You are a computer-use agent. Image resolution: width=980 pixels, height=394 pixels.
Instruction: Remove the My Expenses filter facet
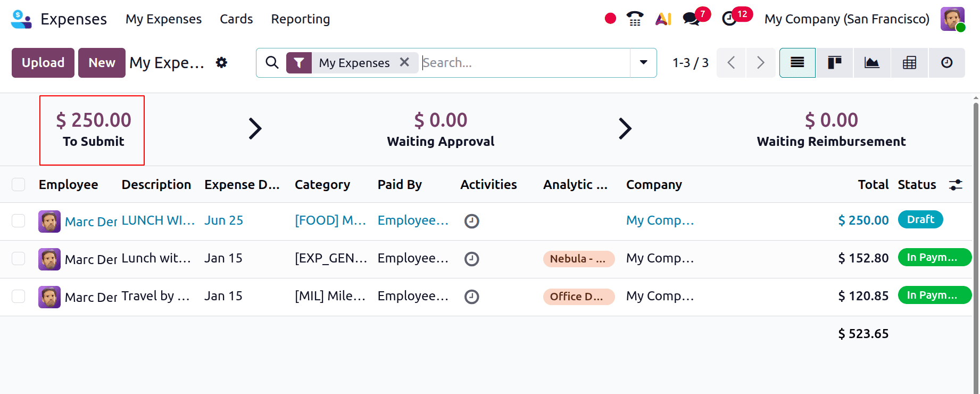[x=404, y=62]
